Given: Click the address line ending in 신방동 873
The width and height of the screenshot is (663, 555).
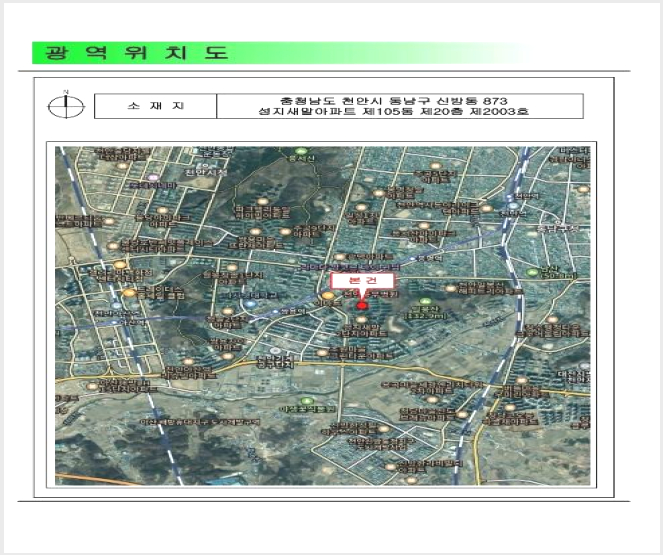Looking at the screenshot, I should pos(394,101).
